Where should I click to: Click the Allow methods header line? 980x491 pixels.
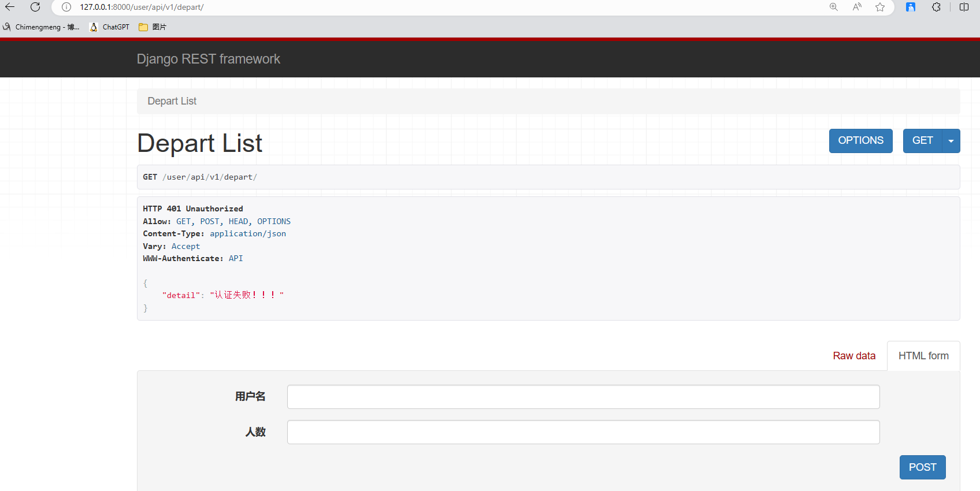[217, 221]
